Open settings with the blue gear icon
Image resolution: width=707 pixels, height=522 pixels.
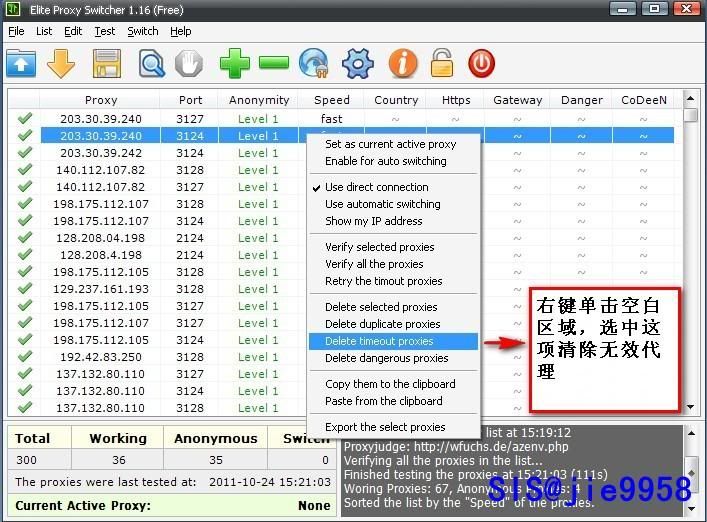tap(358, 64)
